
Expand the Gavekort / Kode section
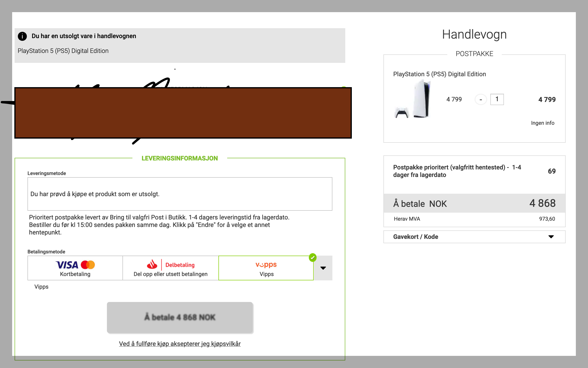click(474, 237)
